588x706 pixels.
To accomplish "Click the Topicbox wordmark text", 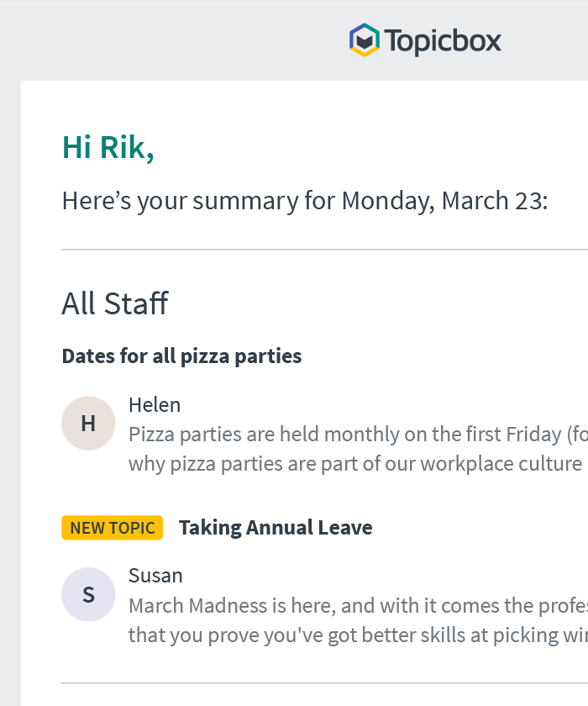I will click(x=443, y=40).
